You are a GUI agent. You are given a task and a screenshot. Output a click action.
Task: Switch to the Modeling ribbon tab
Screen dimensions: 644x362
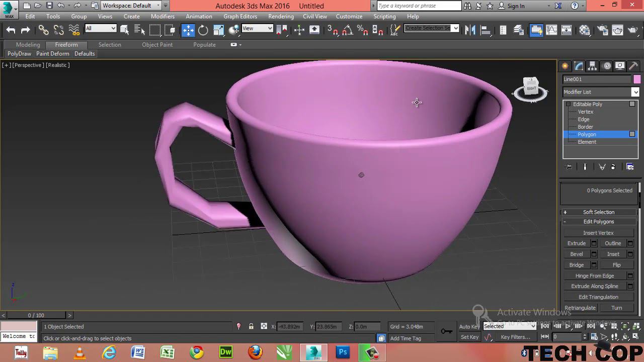click(28, 45)
